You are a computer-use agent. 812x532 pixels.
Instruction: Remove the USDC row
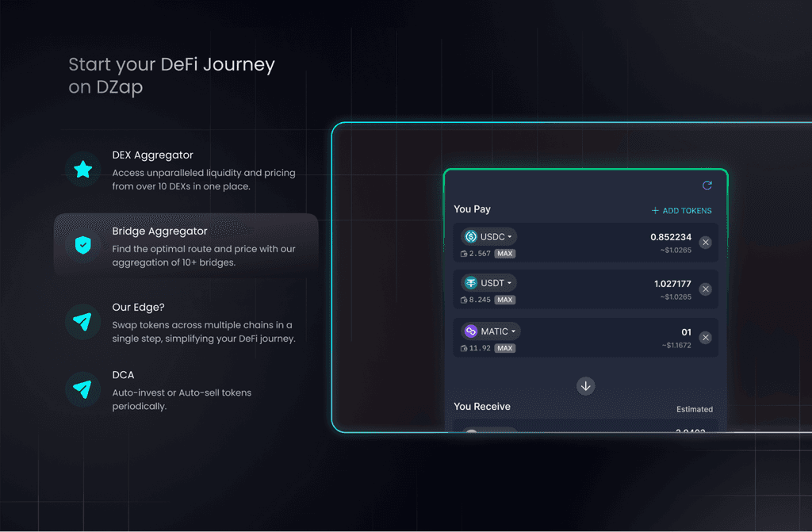pyautogui.click(x=705, y=242)
